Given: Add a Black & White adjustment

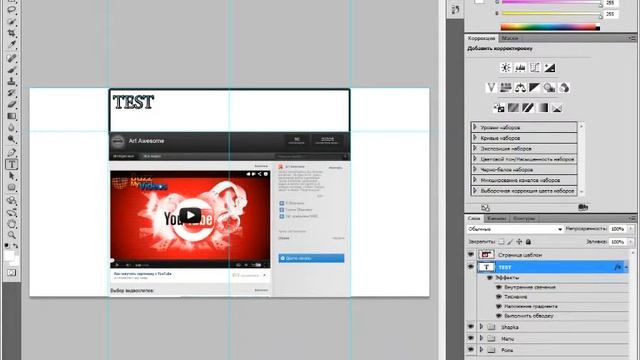Looking at the screenshot, I should [535, 87].
